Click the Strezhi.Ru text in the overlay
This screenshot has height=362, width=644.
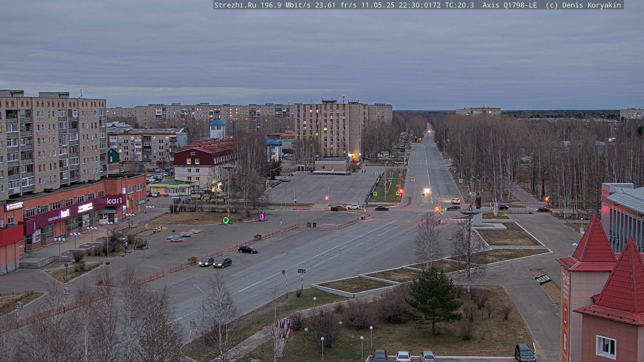tap(235, 5)
